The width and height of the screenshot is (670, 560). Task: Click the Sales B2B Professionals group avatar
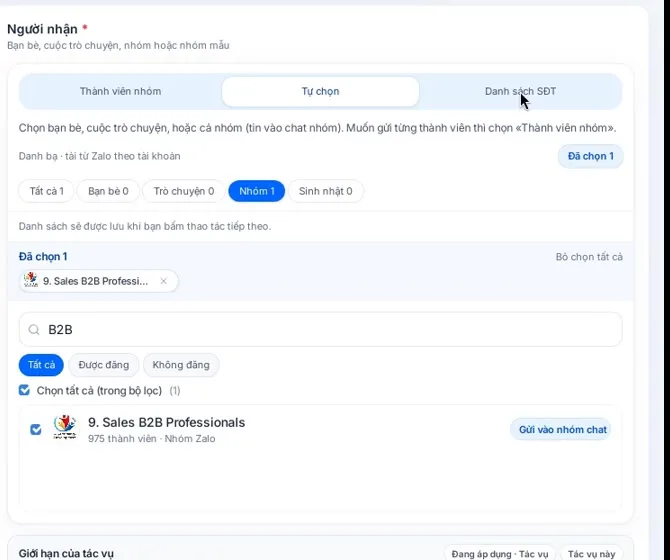point(65,427)
